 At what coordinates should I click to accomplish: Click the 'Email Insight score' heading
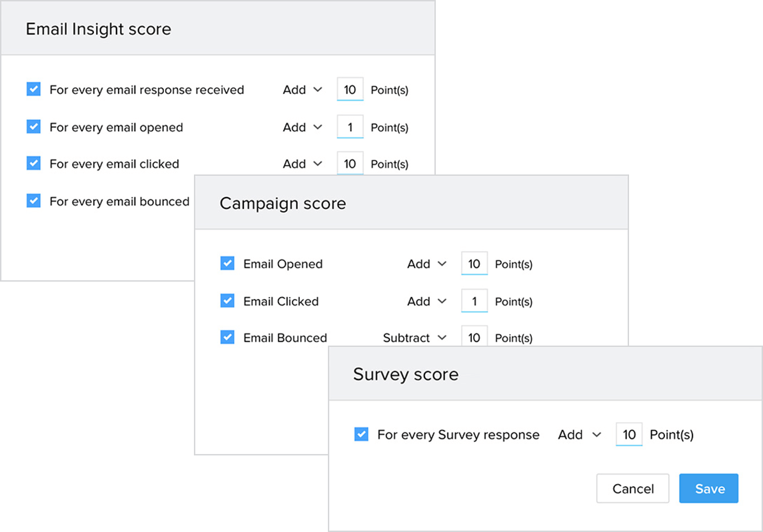[99, 29]
